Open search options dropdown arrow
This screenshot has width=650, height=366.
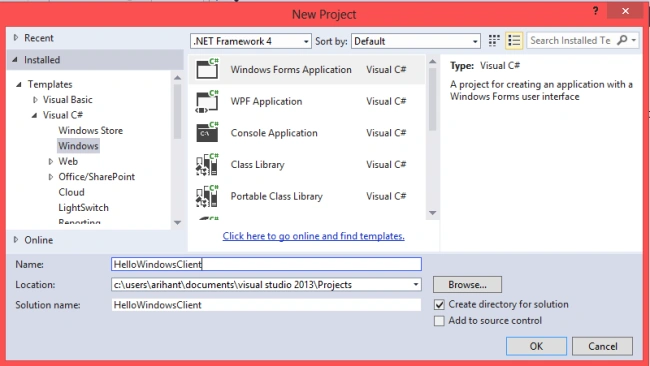[x=634, y=40]
